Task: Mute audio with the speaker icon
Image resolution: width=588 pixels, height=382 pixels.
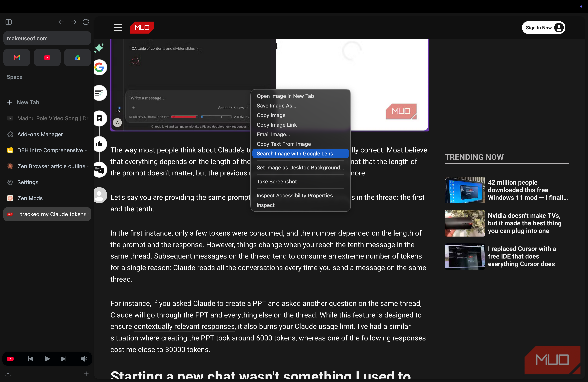Action: [84, 359]
